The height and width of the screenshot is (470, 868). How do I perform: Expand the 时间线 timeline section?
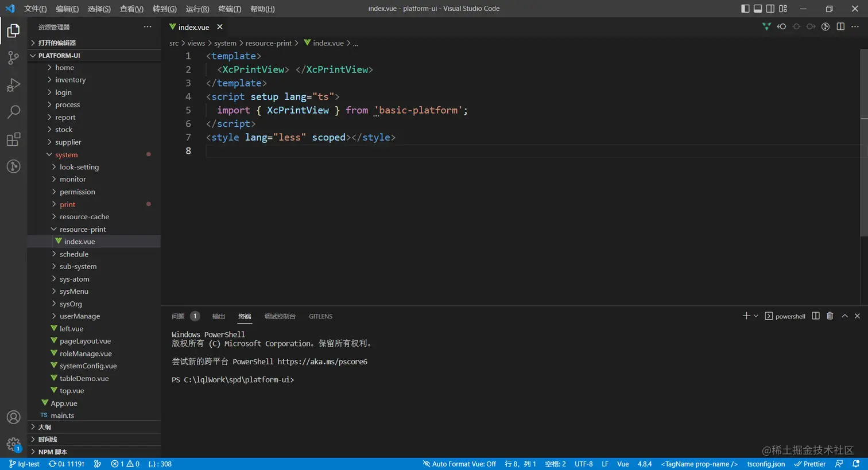click(x=94, y=439)
